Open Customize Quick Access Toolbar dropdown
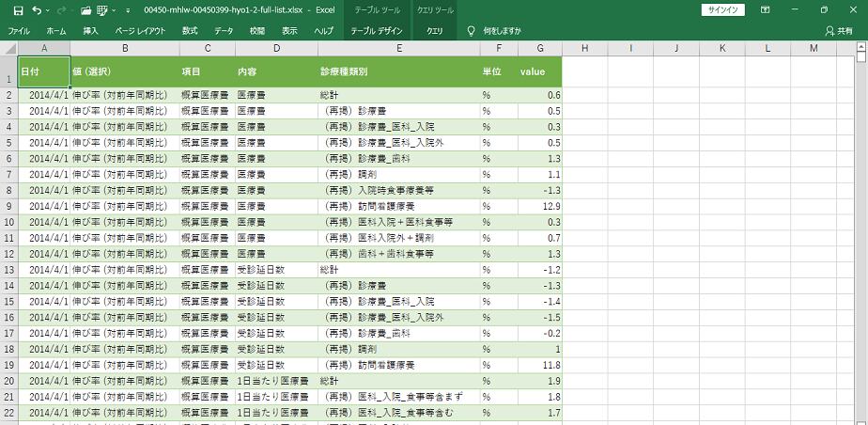The width and height of the screenshot is (868, 425). coord(128,9)
